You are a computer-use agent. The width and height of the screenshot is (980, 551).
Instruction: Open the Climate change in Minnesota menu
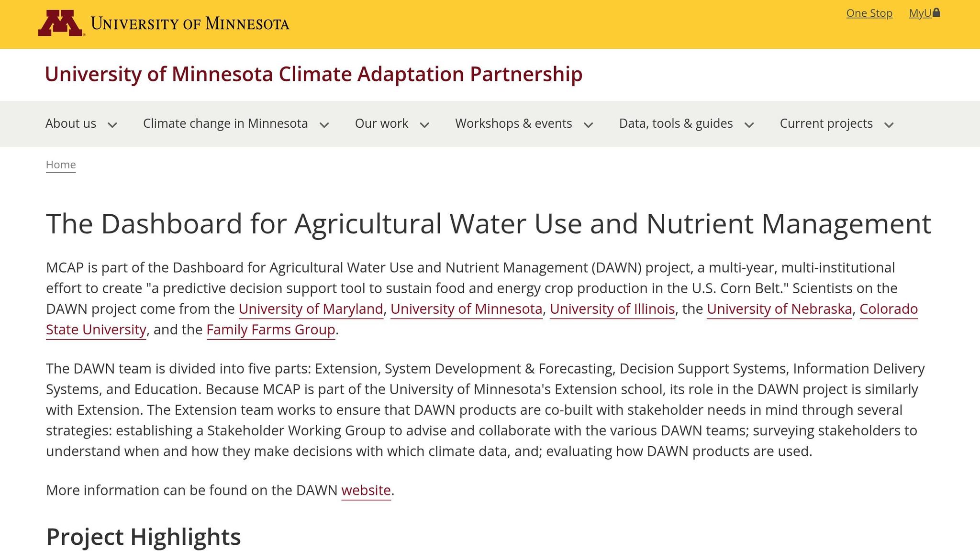(225, 123)
